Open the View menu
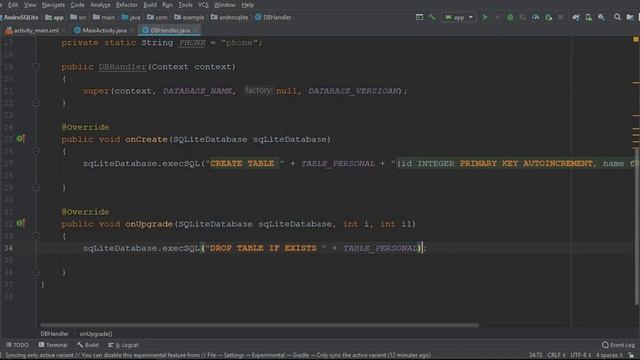This screenshot has height=360, width=640. (x=30, y=5)
